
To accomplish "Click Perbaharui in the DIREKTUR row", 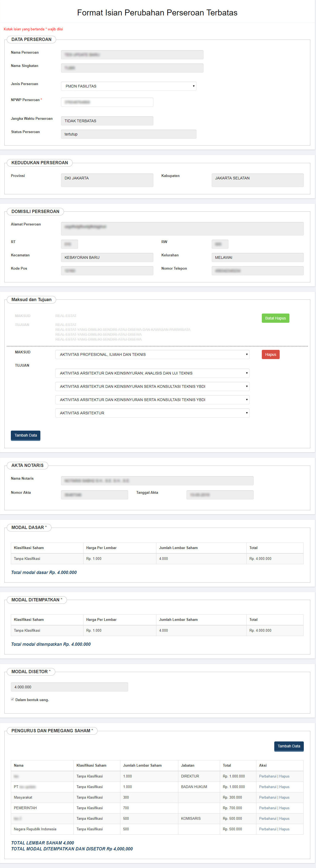I will tap(267, 776).
